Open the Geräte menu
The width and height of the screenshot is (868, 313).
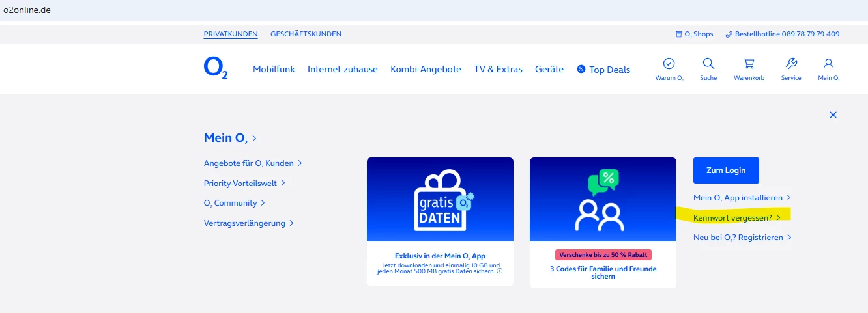click(549, 69)
